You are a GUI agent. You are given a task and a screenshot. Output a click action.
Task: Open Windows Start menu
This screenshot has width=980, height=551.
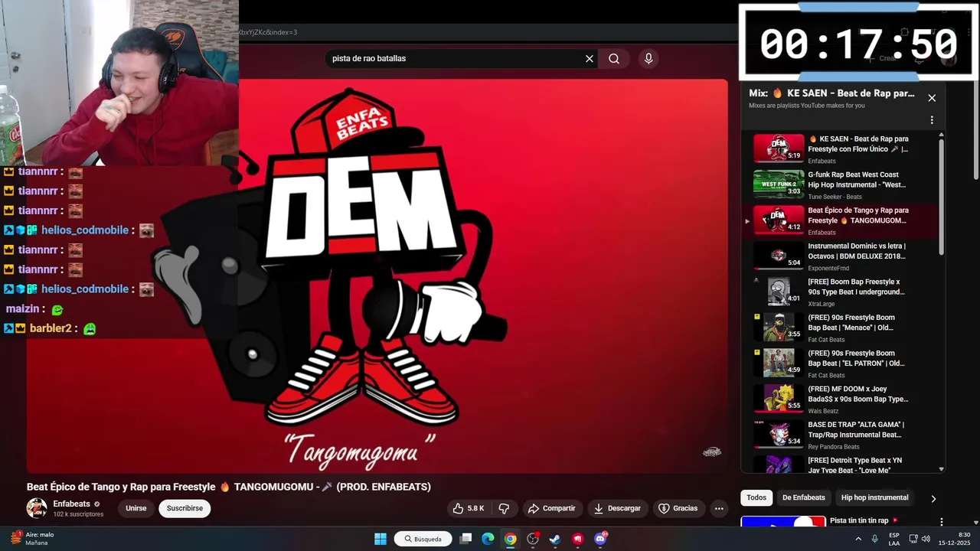tap(381, 539)
